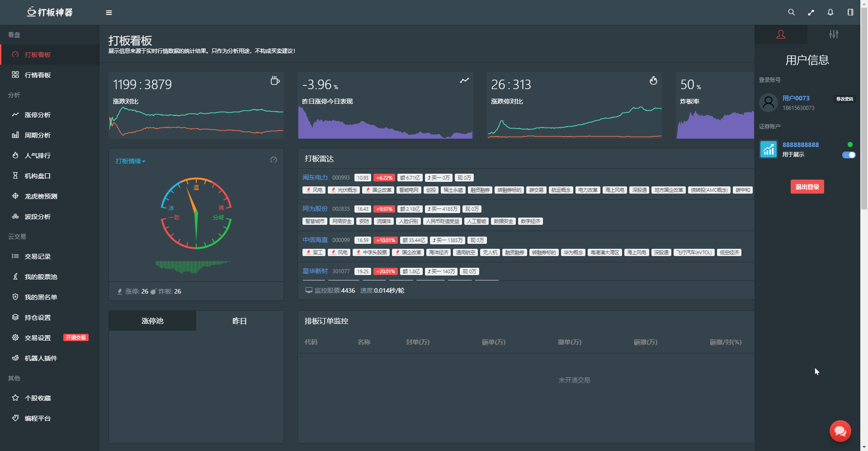Click the cup icon on 涨跌对比 card
Image resolution: width=868 pixels, height=451 pixels.
(x=275, y=81)
